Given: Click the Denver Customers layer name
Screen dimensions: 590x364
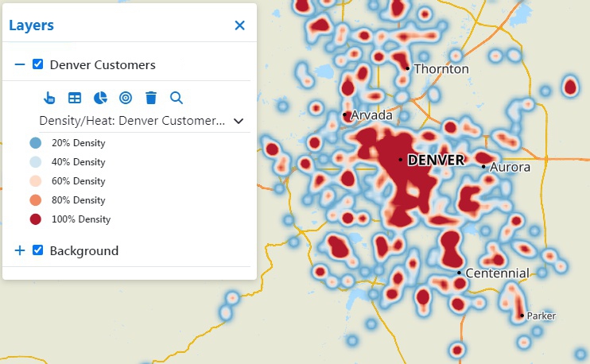Looking at the screenshot, I should coord(103,64).
